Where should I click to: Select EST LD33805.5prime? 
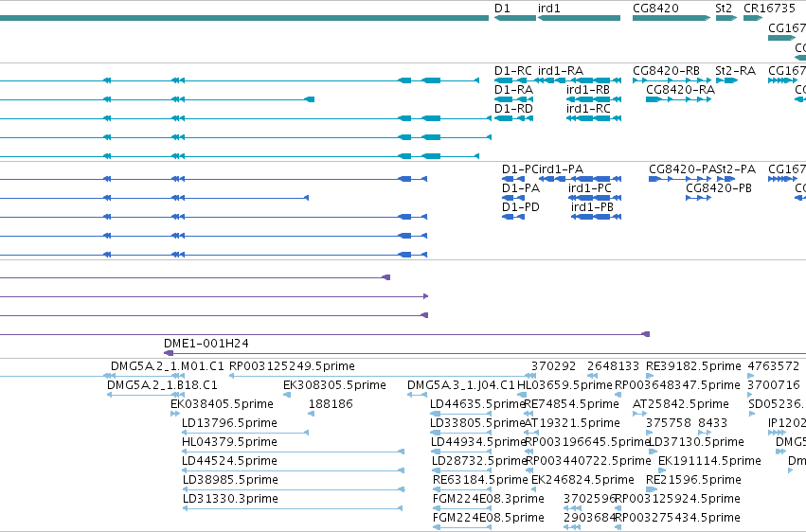(461, 434)
